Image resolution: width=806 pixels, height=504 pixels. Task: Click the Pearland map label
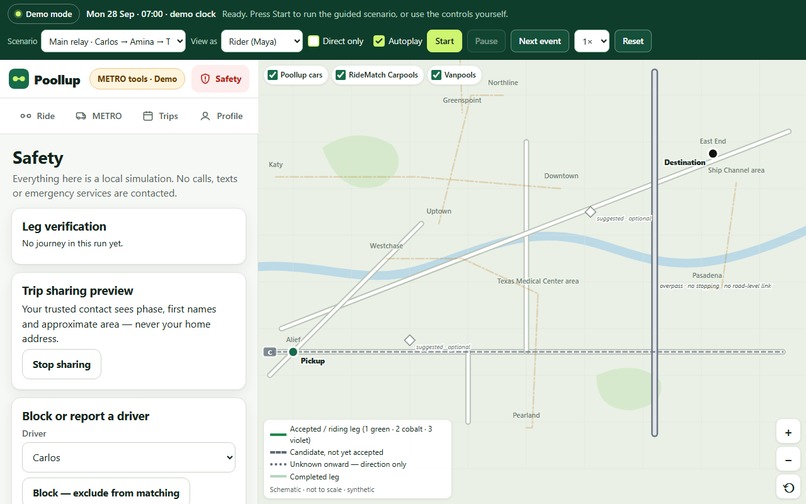coord(526,415)
